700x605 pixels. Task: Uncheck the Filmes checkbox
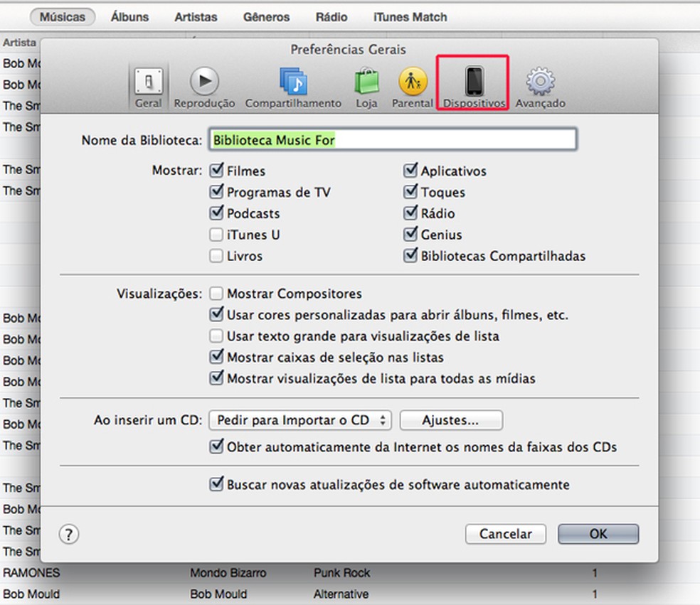pyautogui.click(x=216, y=171)
